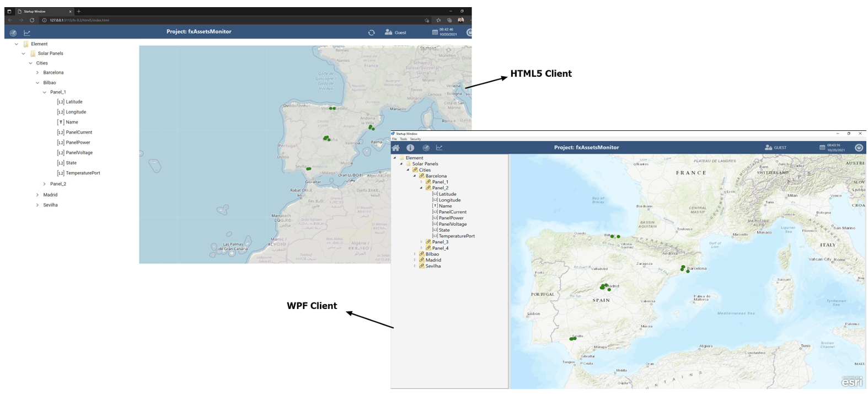Click the GUEST label in WPF client header
The width and height of the screenshot is (868, 394).
pyautogui.click(x=780, y=148)
